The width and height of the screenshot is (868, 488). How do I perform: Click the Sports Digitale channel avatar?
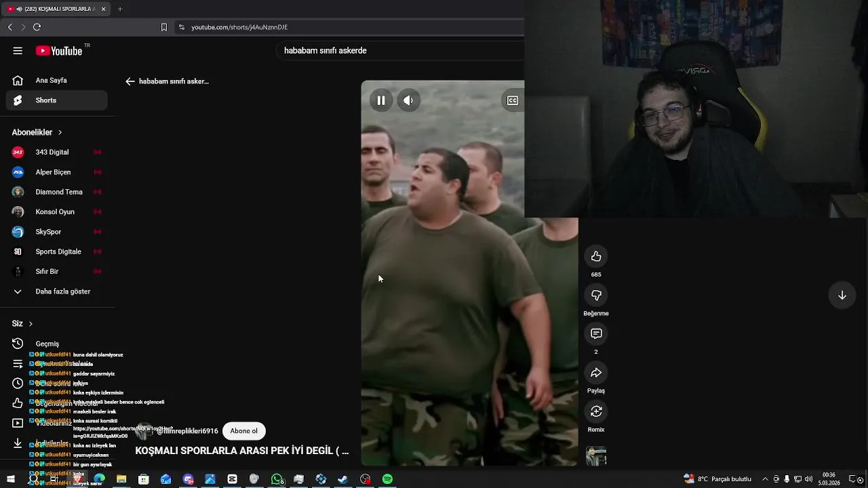click(18, 251)
